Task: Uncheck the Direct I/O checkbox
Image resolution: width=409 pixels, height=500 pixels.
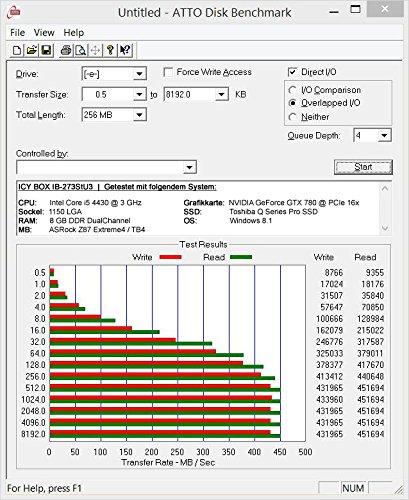Action: click(x=292, y=72)
